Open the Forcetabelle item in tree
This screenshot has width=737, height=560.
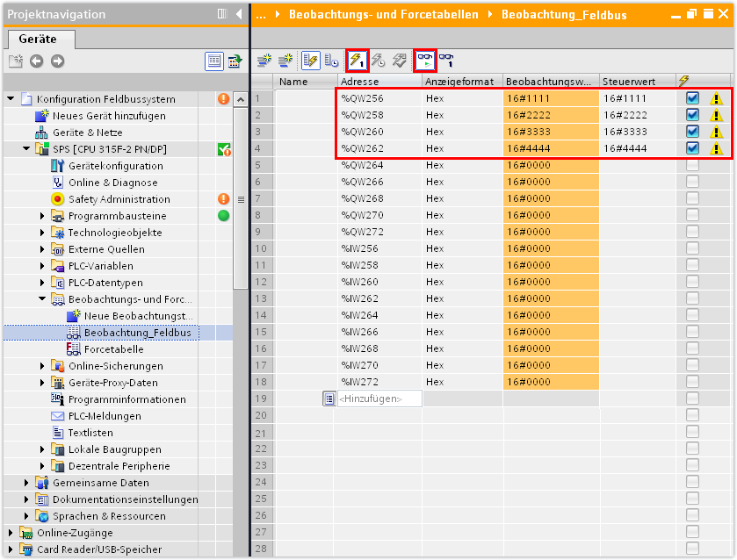pyautogui.click(x=113, y=349)
